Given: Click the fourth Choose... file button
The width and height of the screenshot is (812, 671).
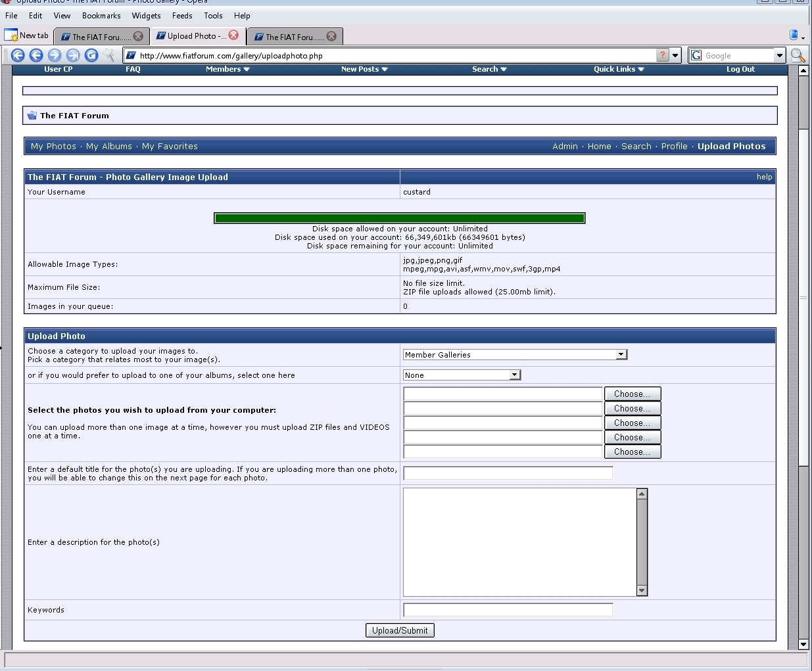Looking at the screenshot, I should (x=633, y=437).
